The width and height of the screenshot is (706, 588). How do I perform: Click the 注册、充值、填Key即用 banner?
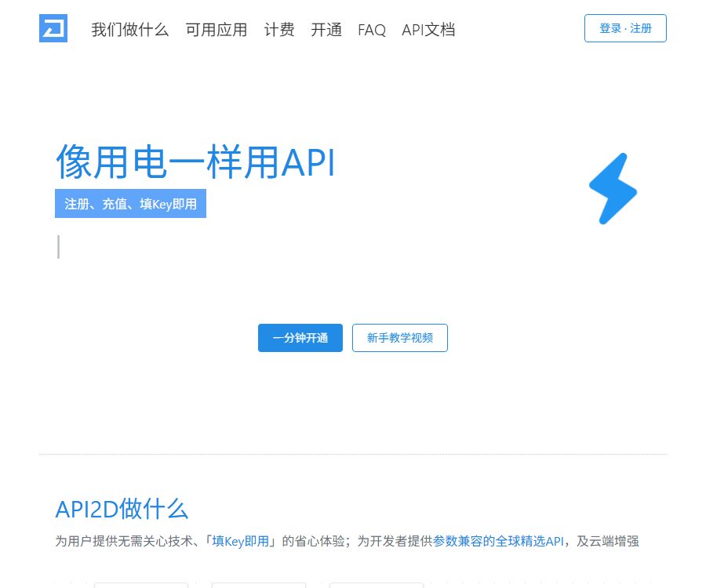130,204
